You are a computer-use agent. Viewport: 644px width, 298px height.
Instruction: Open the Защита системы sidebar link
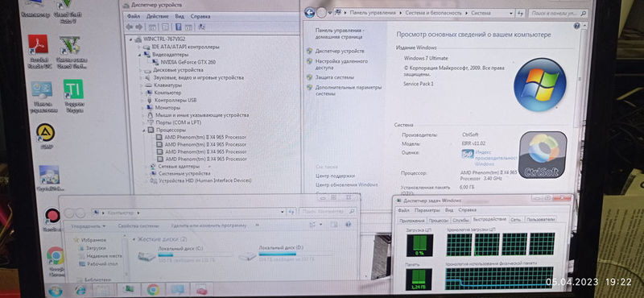click(x=334, y=77)
